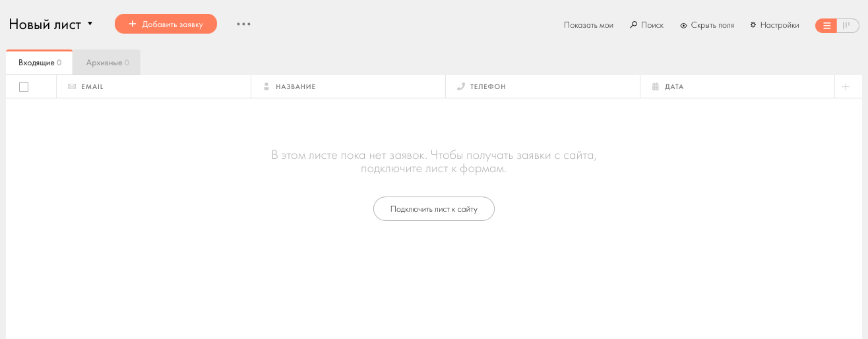The height and width of the screenshot is (339, 868).
Task: Click Подключить лист к сайту button
Action: coord(434,208)
